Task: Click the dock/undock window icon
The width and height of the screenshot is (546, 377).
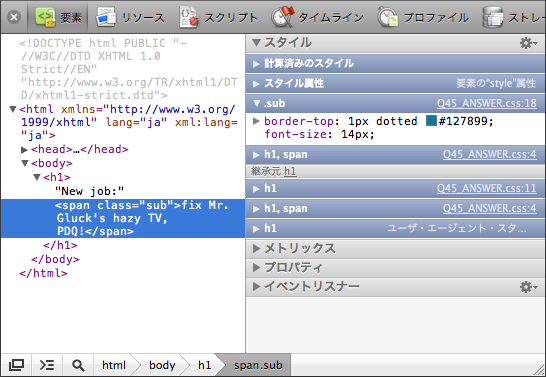Action: pos(16,365)
